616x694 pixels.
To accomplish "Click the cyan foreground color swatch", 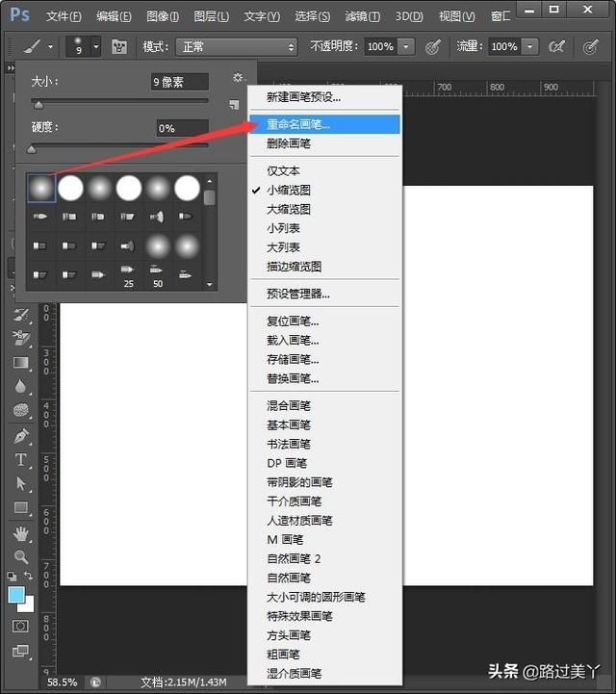I will (16, 595).
